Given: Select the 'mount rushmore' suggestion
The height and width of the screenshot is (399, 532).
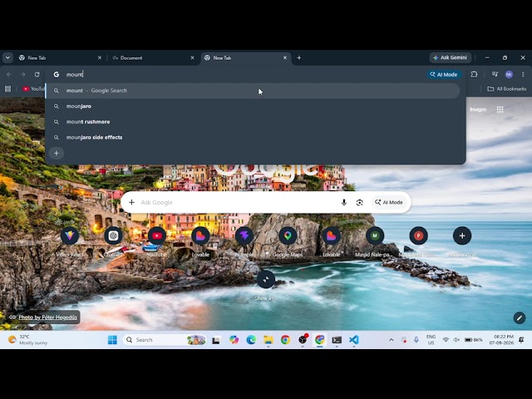Looking at the screenshot, I should tap(253, 122).
